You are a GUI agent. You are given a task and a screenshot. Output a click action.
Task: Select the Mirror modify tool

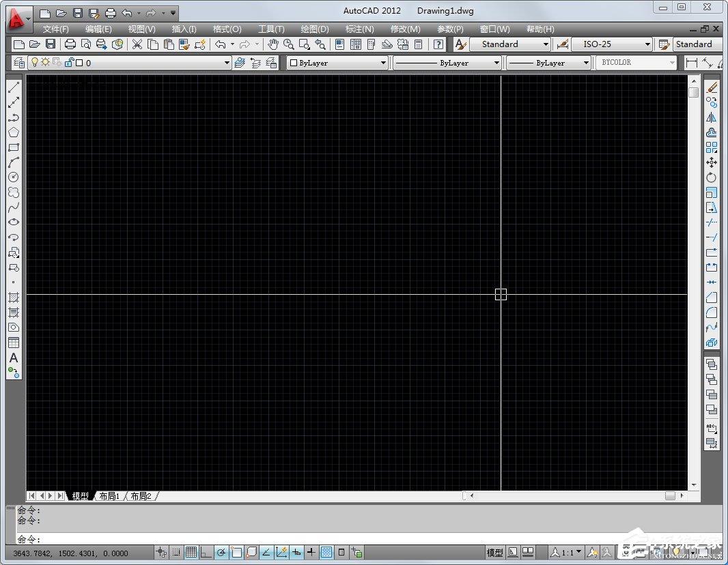coord(712,117)
